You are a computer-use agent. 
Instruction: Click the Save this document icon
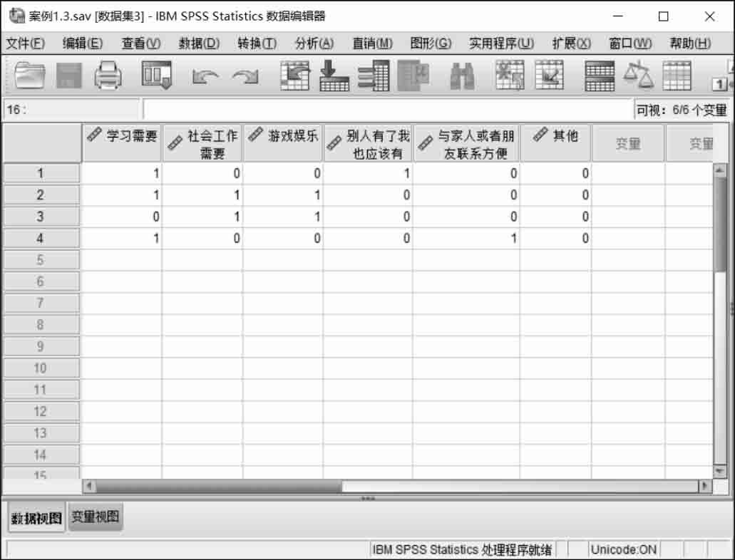[69, 76]
